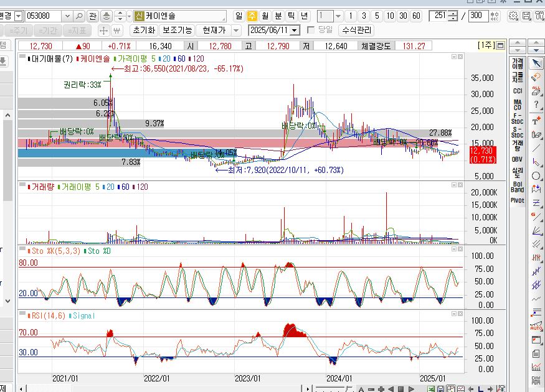The image size is (545, 392).
Task: Select the CCI indicator tab
Action: coord(518,91)
